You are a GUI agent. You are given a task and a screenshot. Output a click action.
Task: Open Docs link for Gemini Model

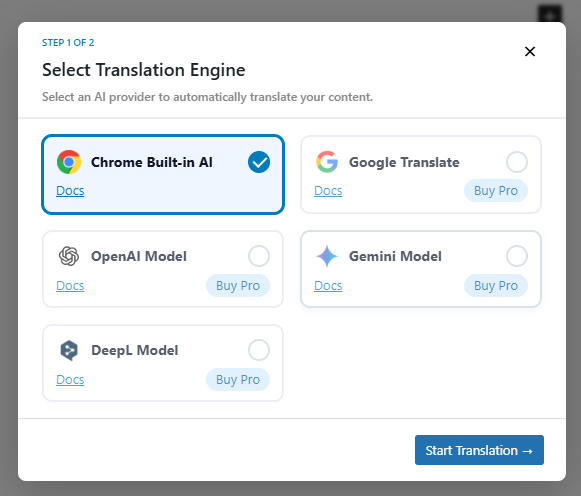328,286
